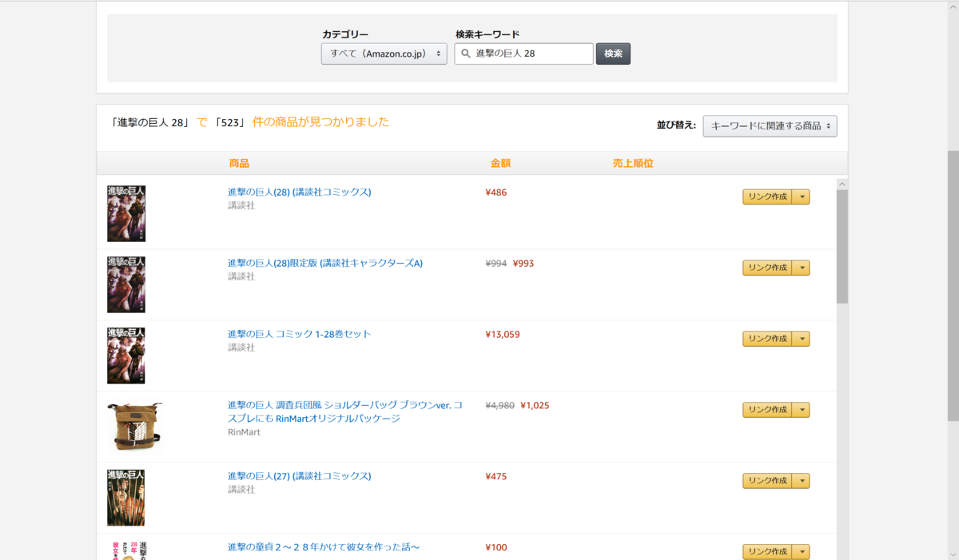Screen dimensions: 959x560
Task: Expand リンク作成 arrow for ショルダーバッグ item
Action: pos(802,410)
